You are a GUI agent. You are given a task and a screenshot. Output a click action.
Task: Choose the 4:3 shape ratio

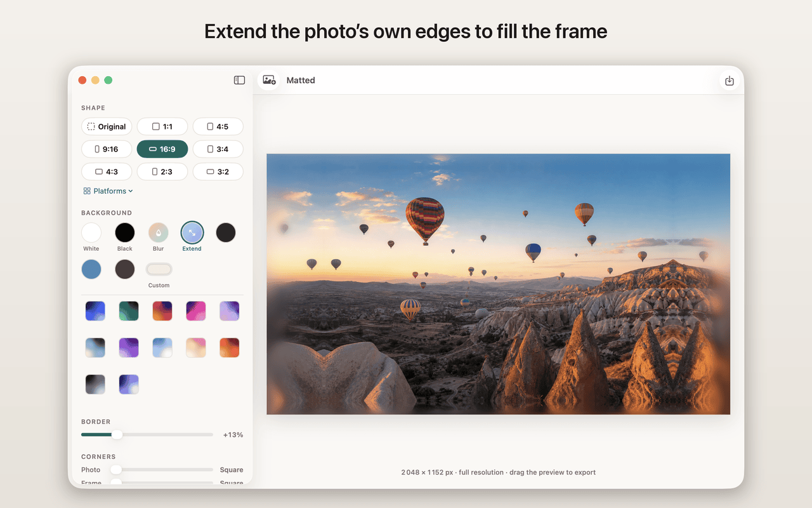[107, 171]
